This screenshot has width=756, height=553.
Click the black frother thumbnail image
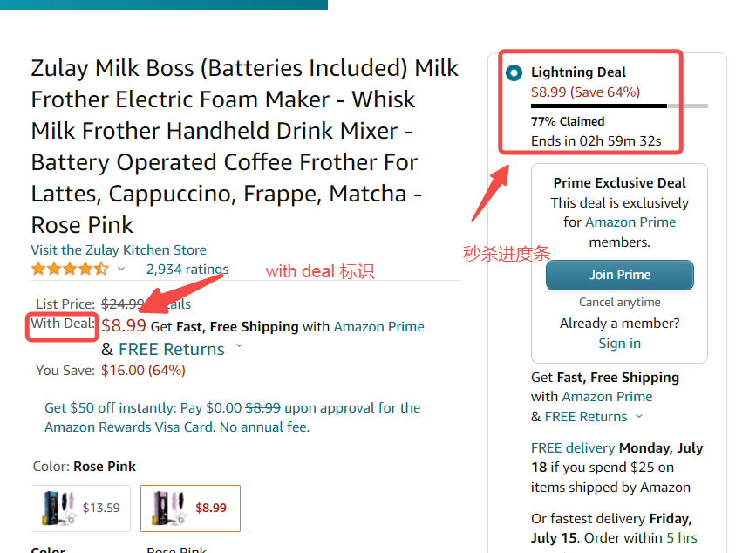(x=56, y=508)
